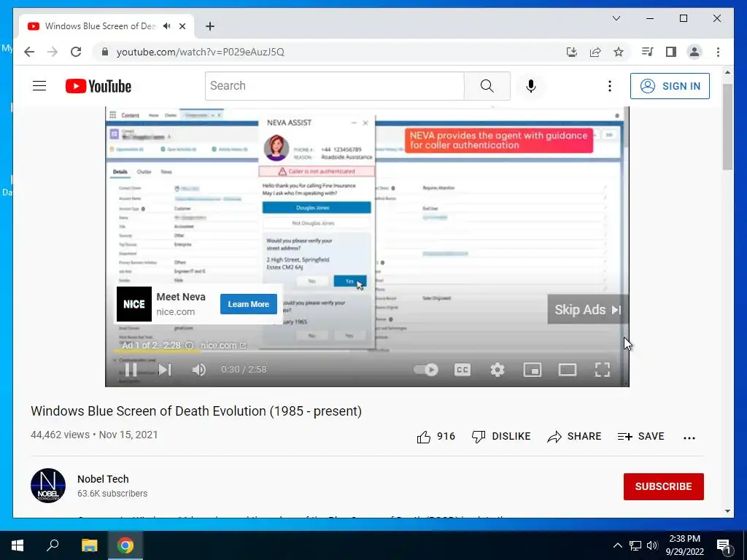747x560 pixels.
Task: Enable the miniplayer
Action: pyautogui.click(x=532, y=370)
